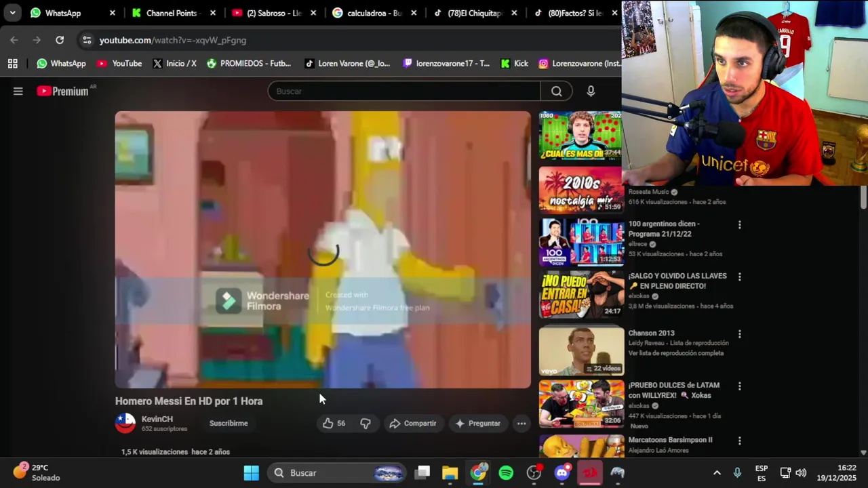Viewport: 868px width, 488px height.
Task: Click the volume icon in system tray
Action: coord(801,472)
